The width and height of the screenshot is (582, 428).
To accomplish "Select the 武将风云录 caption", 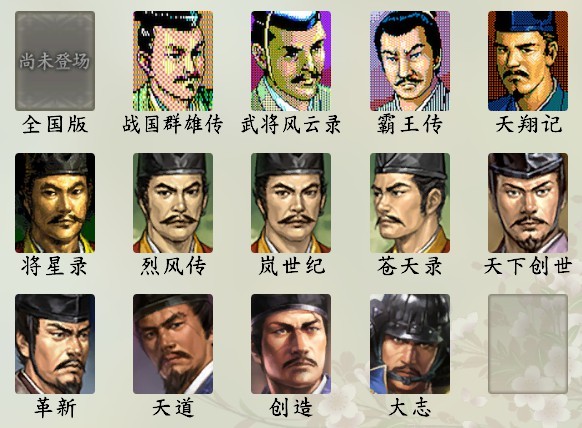I will click(291, 124).
